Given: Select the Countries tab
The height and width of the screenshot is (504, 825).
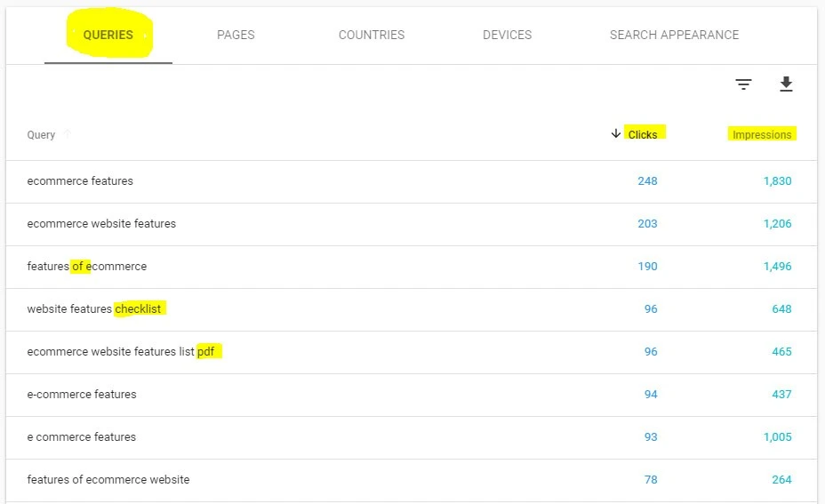Looking at the screenshot, I should pyautogui.click(x=371, y=35).
